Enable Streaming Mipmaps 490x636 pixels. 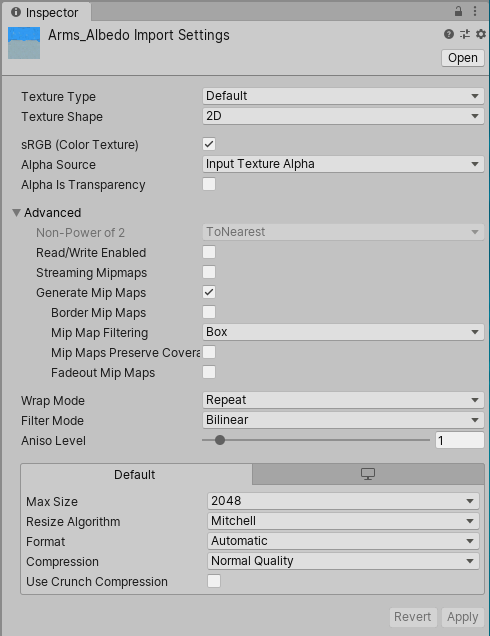click(x=209, y=272)
